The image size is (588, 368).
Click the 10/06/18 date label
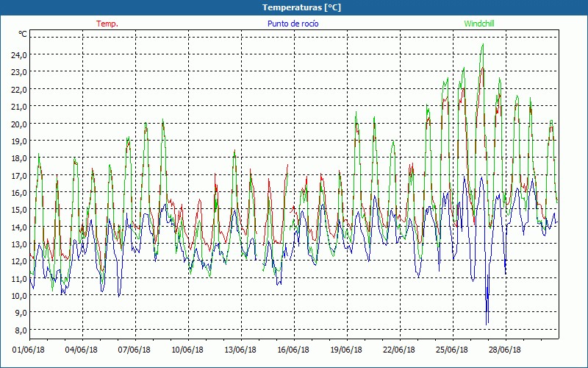tap(187, 350)
